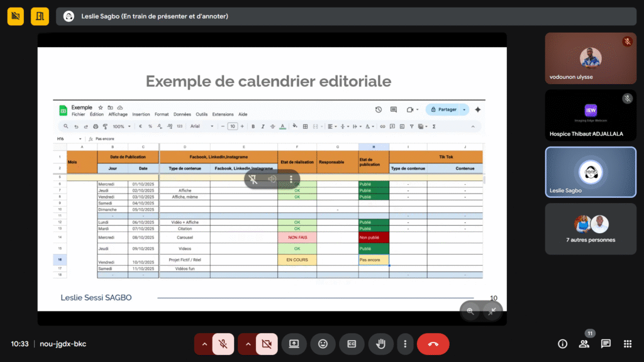Screen dimensions: 644x362
Task: Show the participants panel with badge 11
Action: click(x=584, y=344)
